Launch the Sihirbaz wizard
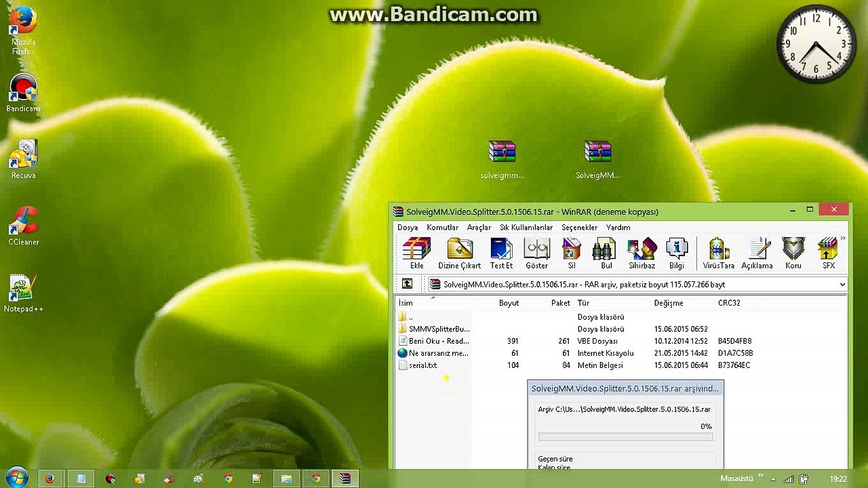Screen dimensions: 868x488 [642, 253]
